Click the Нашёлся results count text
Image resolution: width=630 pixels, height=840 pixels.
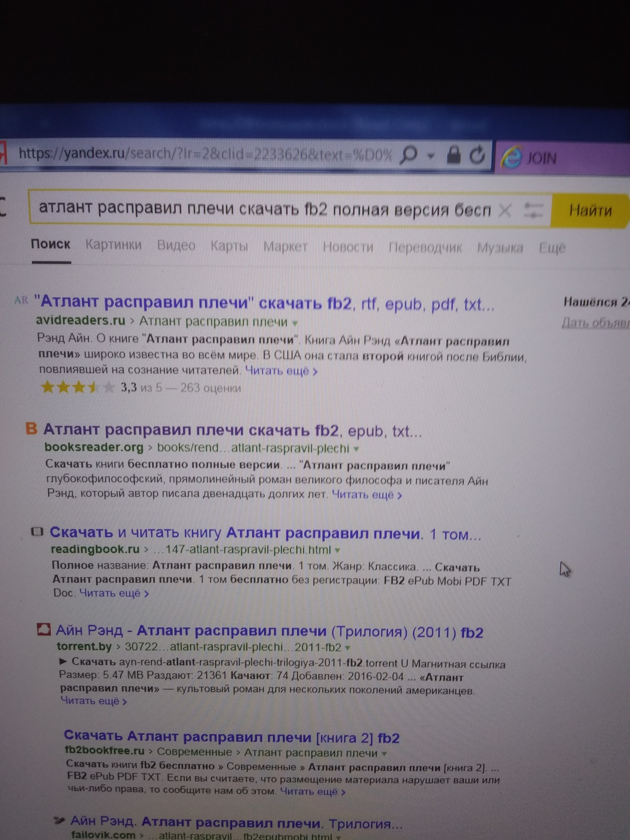click(x=597, y=302)
